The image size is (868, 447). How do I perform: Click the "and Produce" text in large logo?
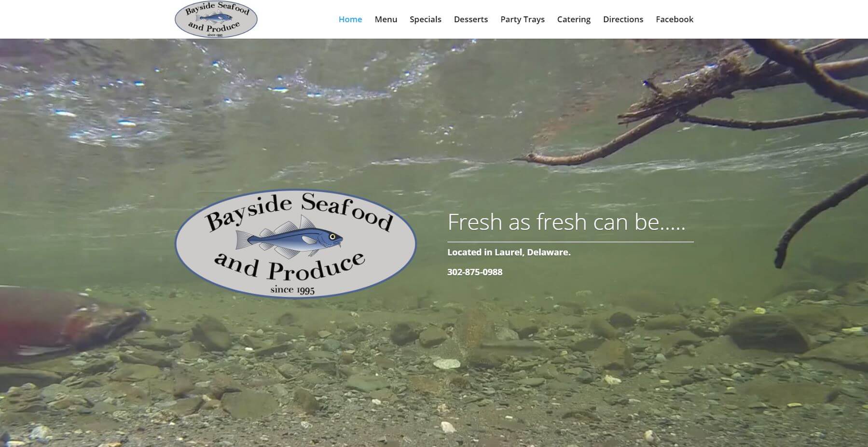[x=289, y=266]
